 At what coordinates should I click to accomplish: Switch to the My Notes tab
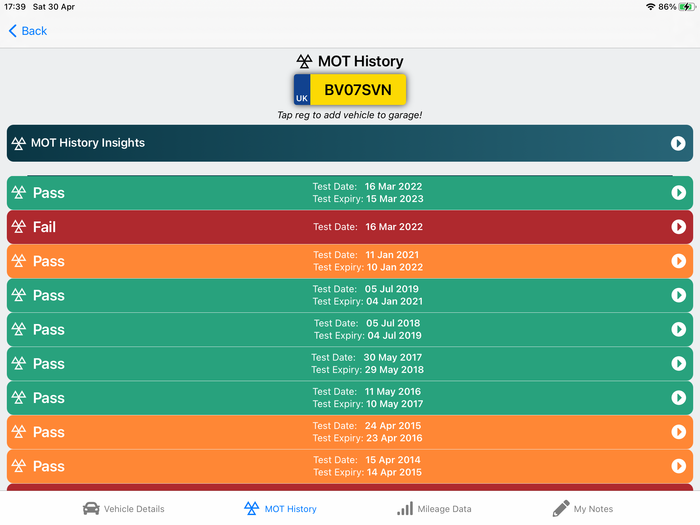click(x=583, y=508)
